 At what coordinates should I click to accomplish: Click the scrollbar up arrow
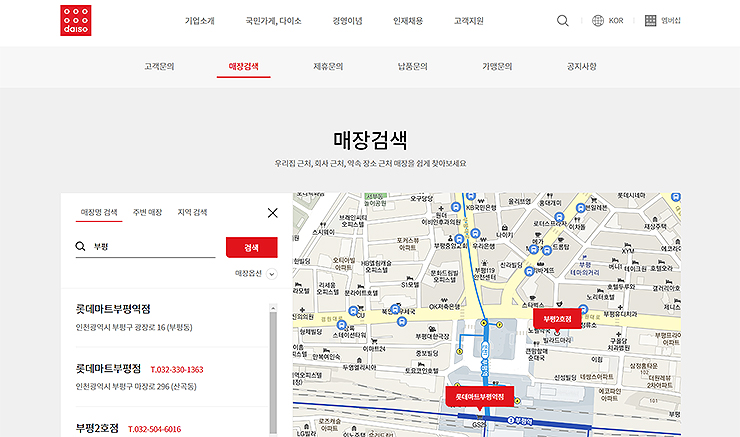tap(273, 308)
